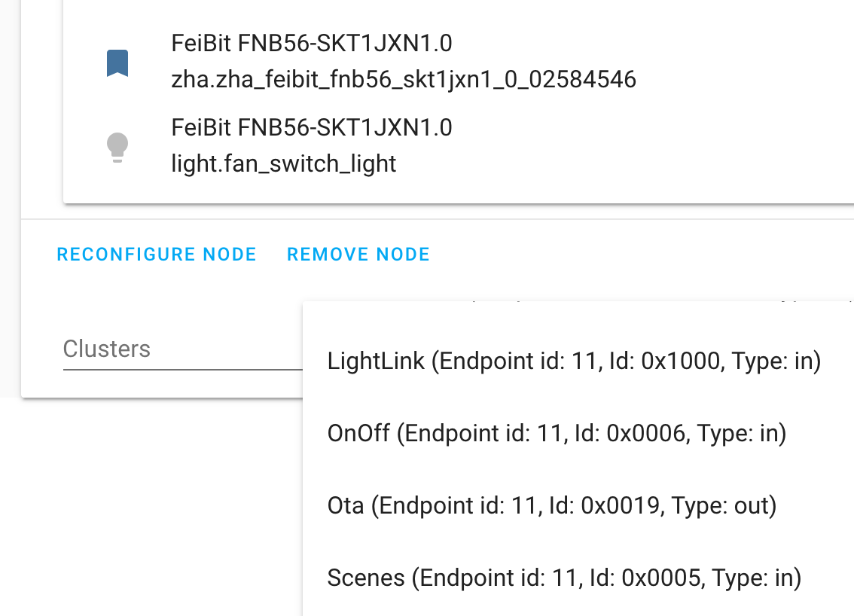Select the cluster with Id 0x0005
This screenshot has width=854, height=616.
tap(564, 578)
